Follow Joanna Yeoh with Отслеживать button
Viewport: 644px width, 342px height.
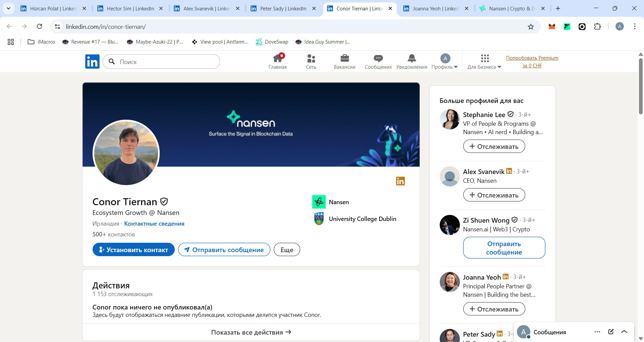pyautogui.click(x=494, y=309)
